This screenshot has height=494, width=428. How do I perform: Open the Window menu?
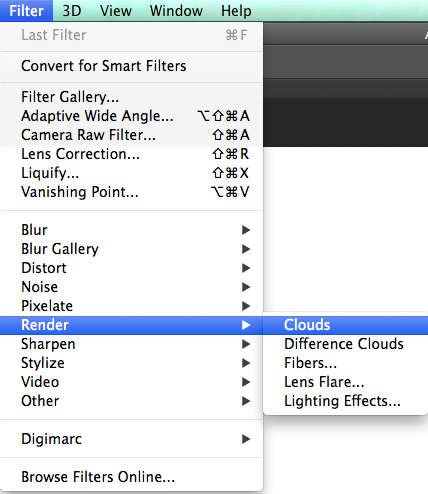176,11
